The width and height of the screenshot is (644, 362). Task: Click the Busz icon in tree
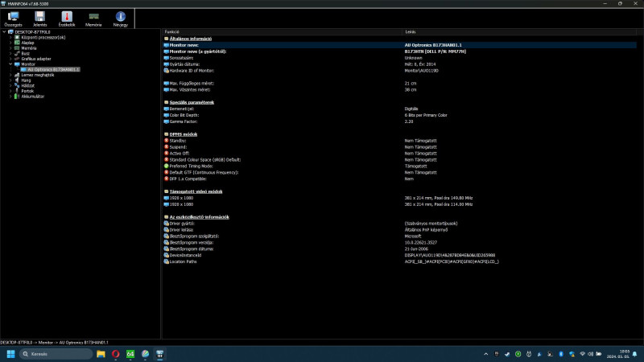(x=17, y=53)
